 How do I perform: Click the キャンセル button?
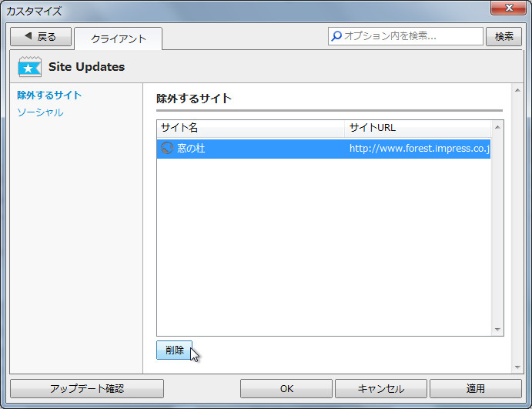[x=380, y=388]
